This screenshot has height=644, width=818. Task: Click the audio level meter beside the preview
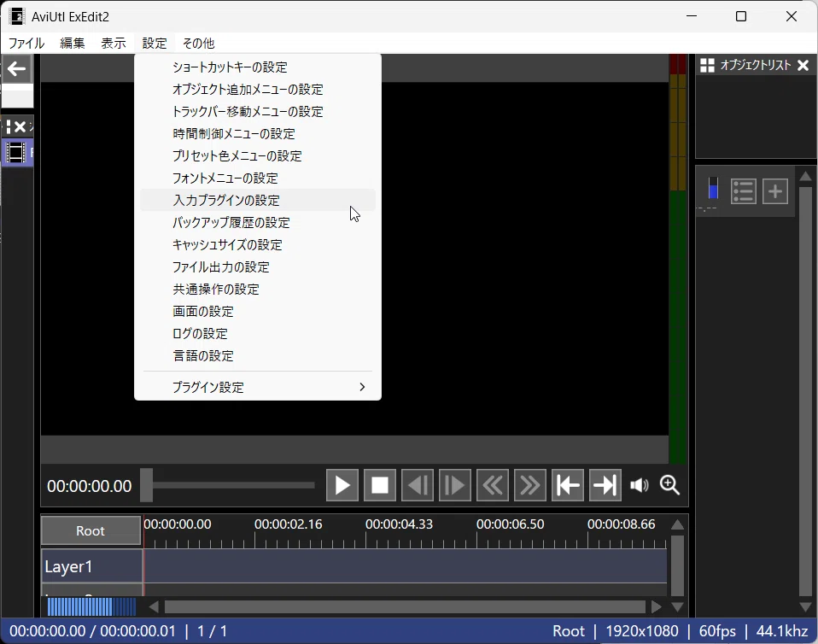[678, 258]
